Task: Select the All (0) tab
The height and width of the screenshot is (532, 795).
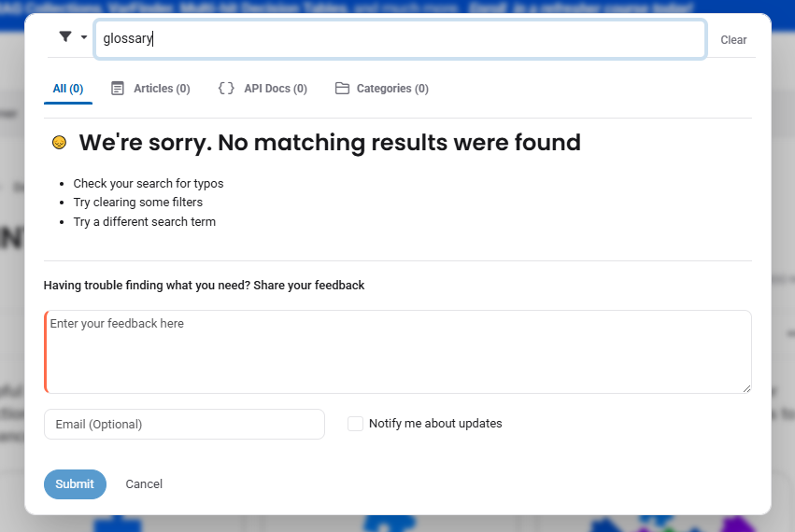Action: tap(68, 89)
